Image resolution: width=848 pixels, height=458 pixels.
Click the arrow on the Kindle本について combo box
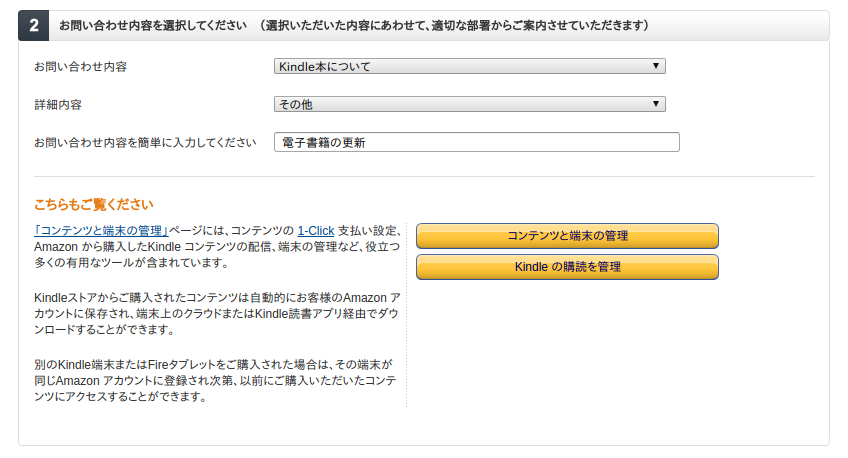(x=655, y=67)
